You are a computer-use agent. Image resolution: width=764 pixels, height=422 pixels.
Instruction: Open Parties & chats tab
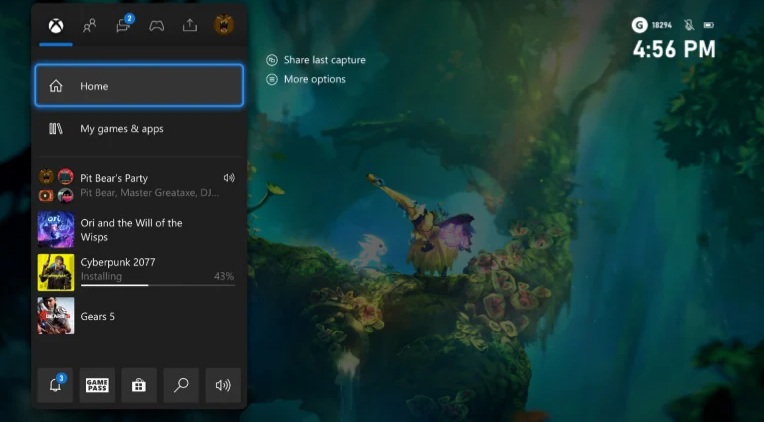[x=123, y=26]
